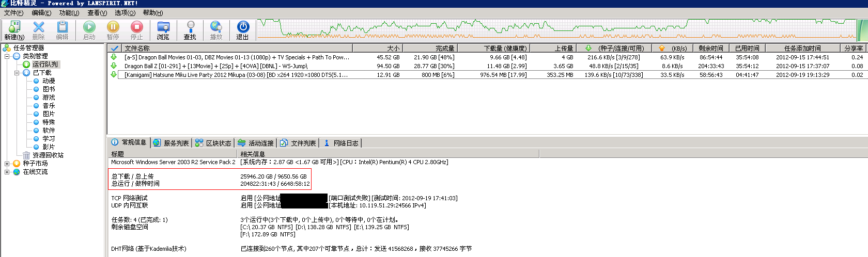The height and width of the screenshot is (257, 868).
Task: Expand the 种子市场 tree node
Action: pyautogui.click(x=7, y=164)
